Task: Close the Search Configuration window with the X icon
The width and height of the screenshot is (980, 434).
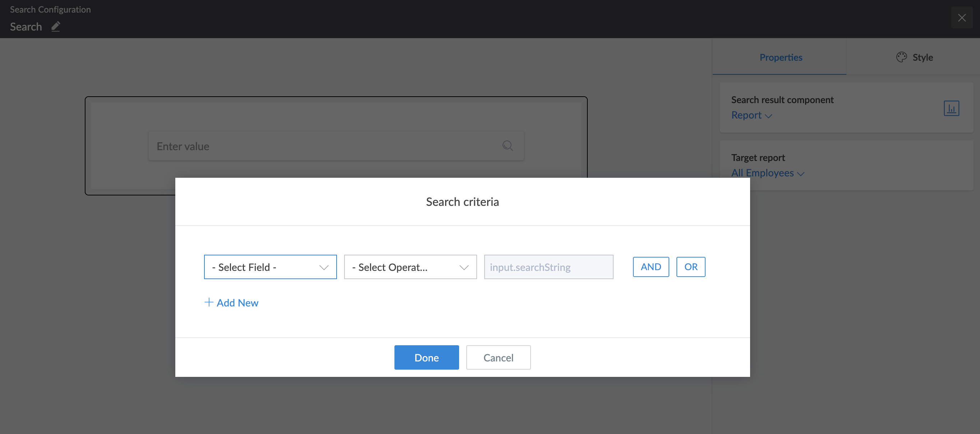Action: [x=962, y=18]
